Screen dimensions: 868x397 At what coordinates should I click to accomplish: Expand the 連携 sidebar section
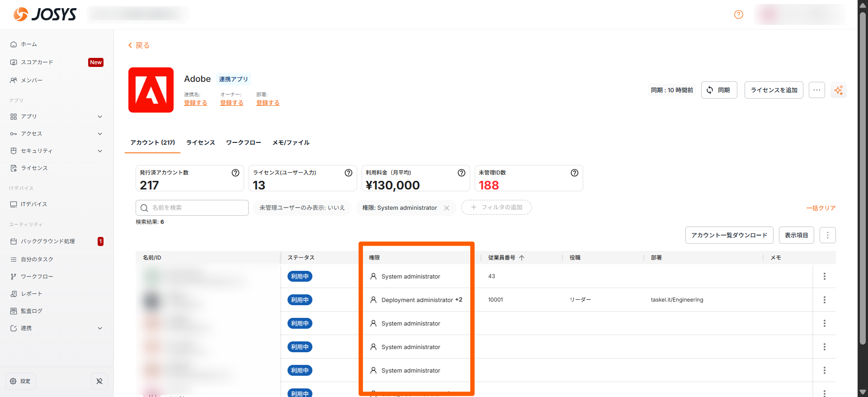click(x=100, y=328)
